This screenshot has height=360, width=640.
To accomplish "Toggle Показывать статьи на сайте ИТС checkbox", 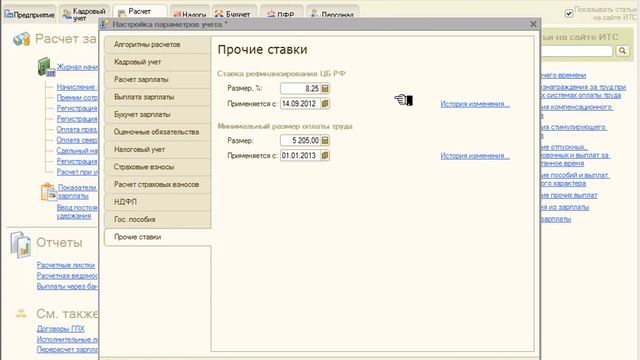I will 569,13.
